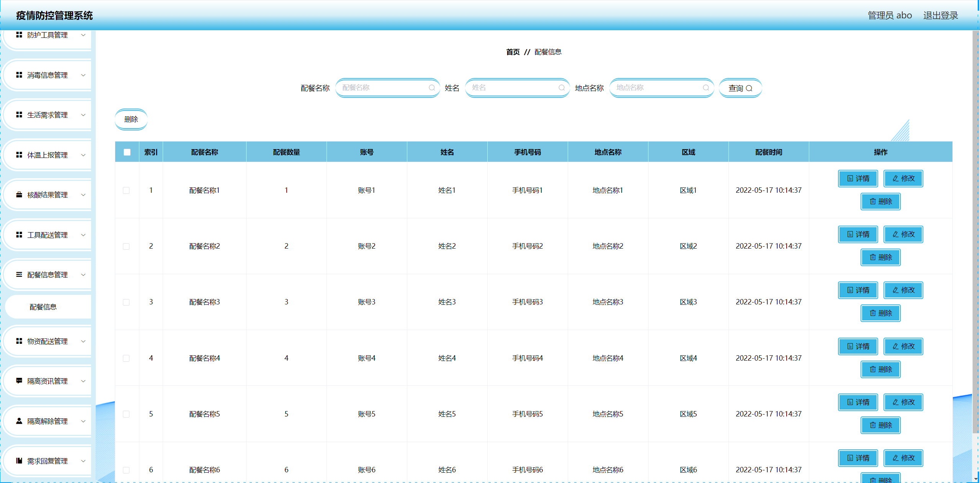This screenshot has width=980, height=483.
Task: Click 修改 for 配餐名称6 row
Action: tap(903, 458)
